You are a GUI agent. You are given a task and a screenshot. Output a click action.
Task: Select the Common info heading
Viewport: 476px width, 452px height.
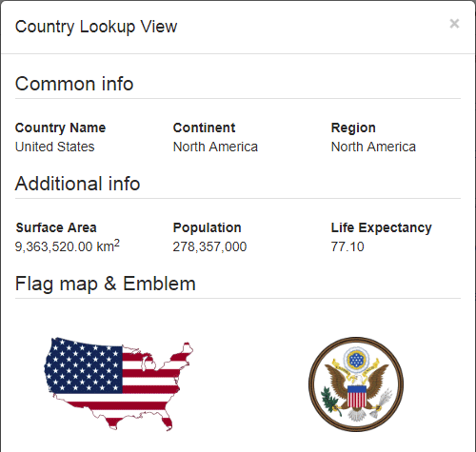pyautogui.click(x=74, y=84)
